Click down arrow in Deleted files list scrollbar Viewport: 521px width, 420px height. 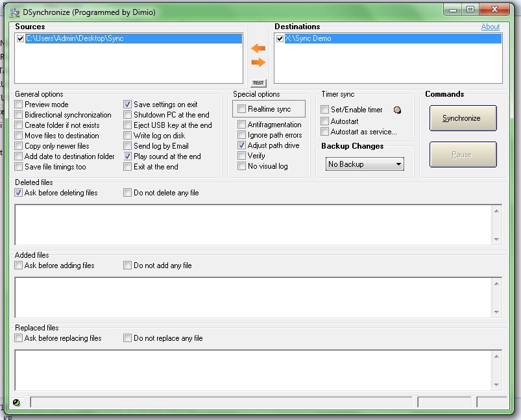496,240
